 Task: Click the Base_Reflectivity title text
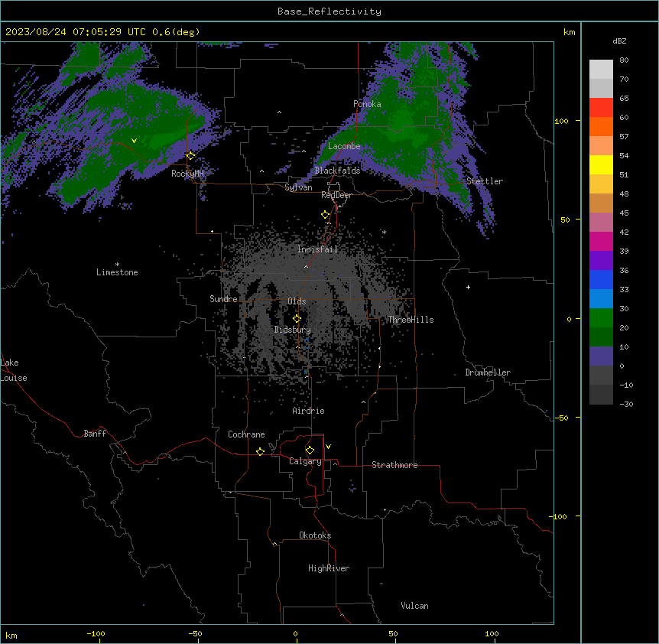[329, 11]
